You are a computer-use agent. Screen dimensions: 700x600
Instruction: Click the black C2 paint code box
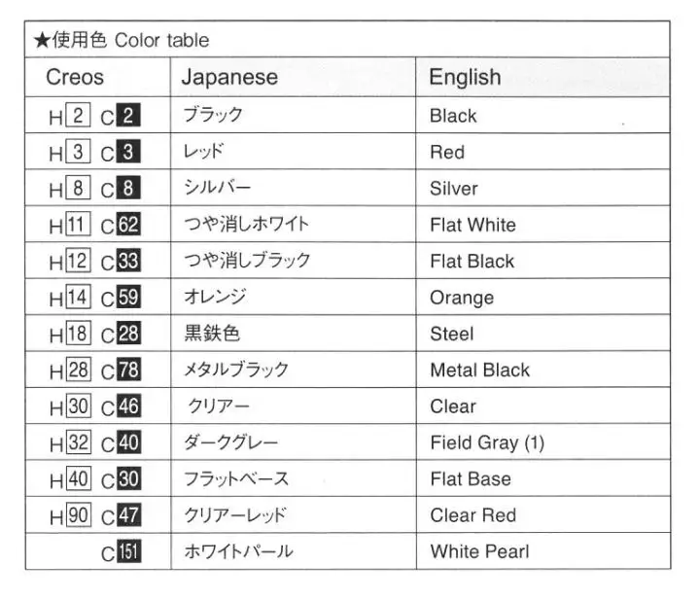click(x=128, y=115)
